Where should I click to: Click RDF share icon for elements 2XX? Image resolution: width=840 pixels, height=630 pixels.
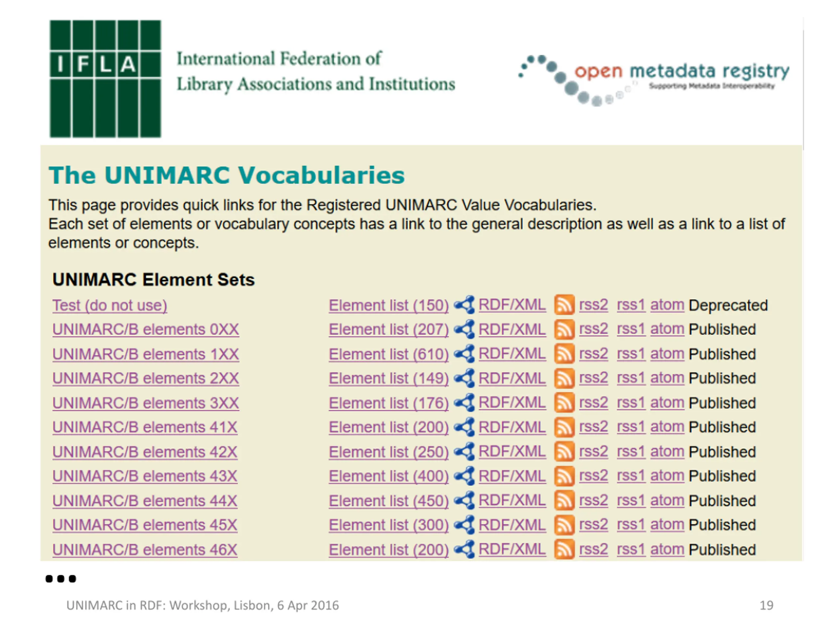(x=464, y=378)
